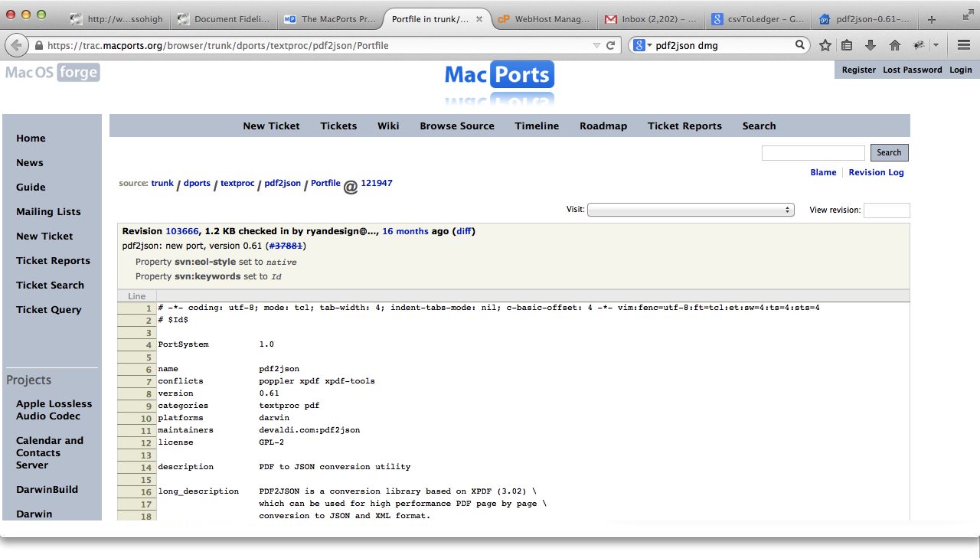Open revision 103666 link
Viewport: 980px width, 558px height.
182,230
